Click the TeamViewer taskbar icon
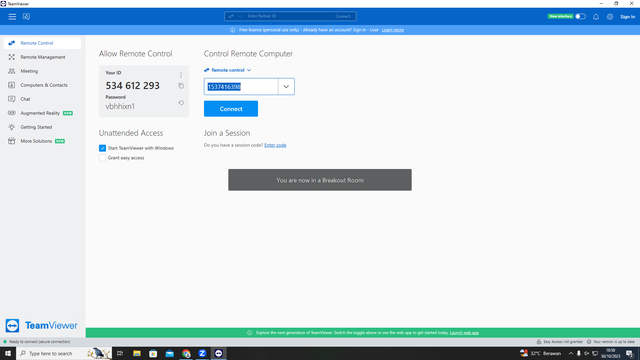640x360 pixels. pos(219,353)
